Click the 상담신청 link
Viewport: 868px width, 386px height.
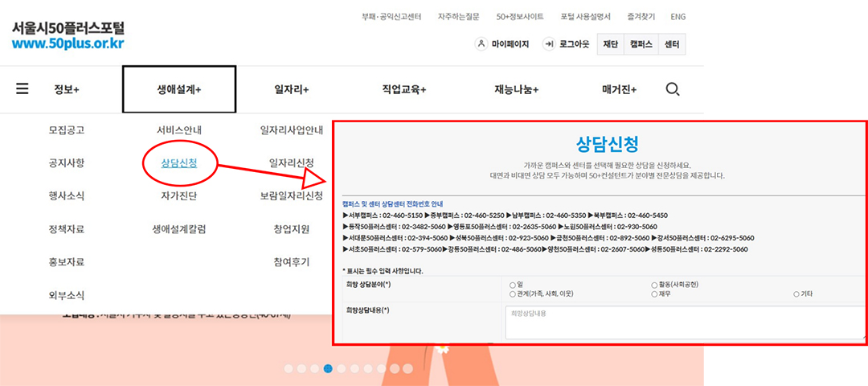(179, 163)
